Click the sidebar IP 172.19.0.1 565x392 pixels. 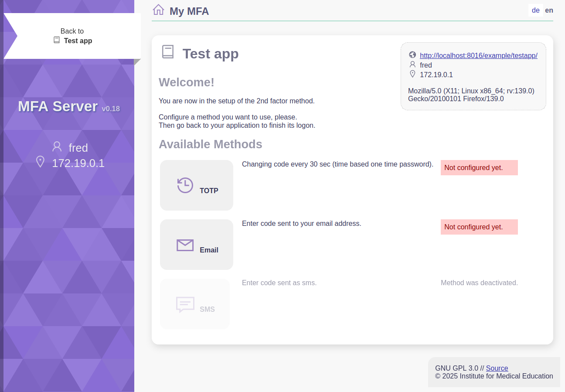coord(78,163)
